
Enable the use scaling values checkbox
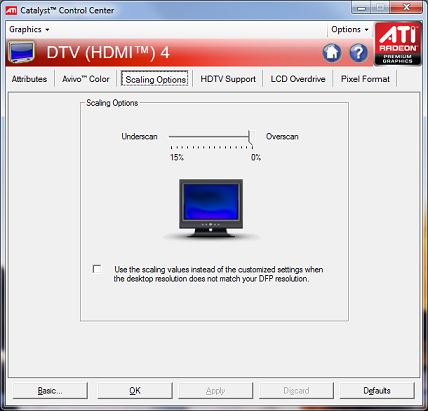97,269
